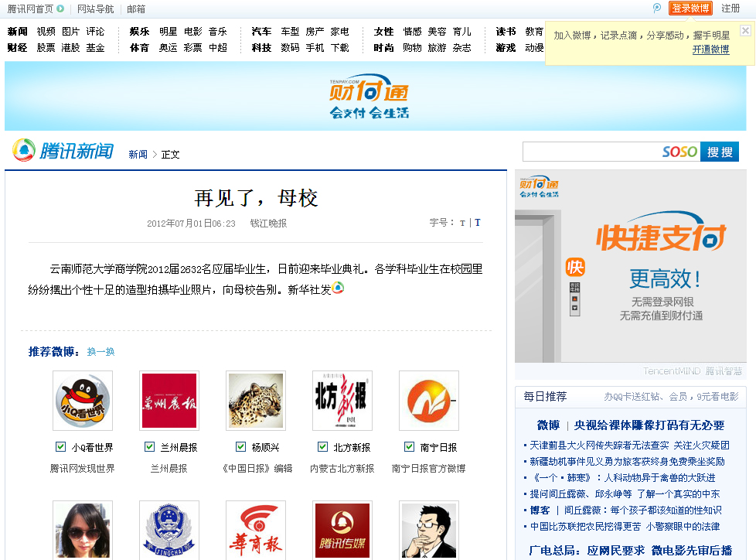The height and width of the screenshot is (560, 756).
Task: Toggle the 北方新报 checkbox
Action: (x=322, y=446)
